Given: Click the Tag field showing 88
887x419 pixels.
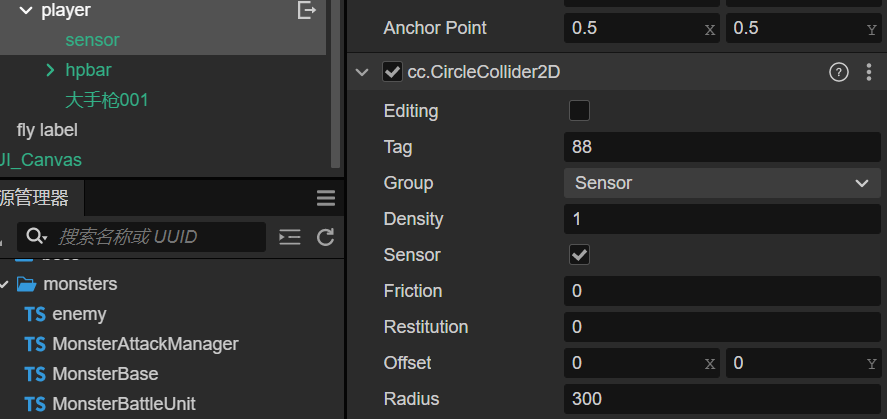Looking at the screenshot, I should pos(720,147).
